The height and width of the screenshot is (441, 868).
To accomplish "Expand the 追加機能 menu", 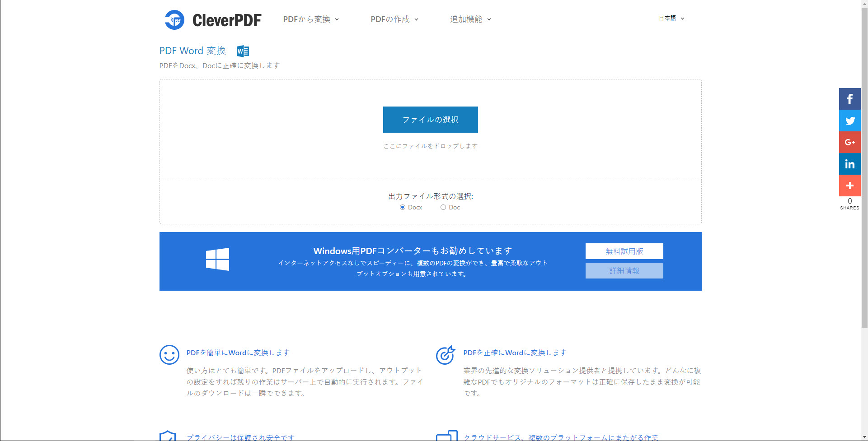I will point(470,19).
